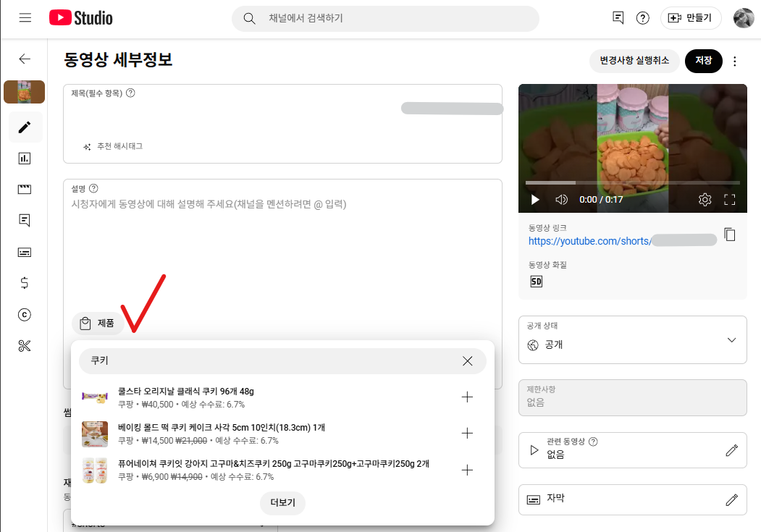Click the 동영상 세부정보 page heading
This screenshot has height=532, width=761.
[x=119, y=59]
